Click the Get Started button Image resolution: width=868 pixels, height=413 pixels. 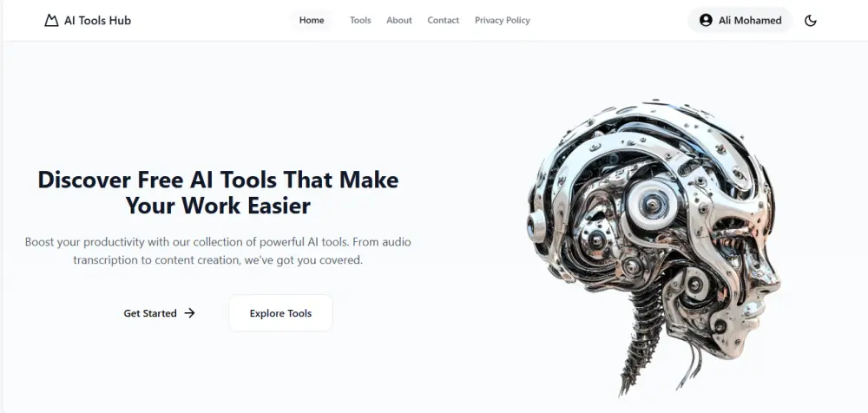[x=160, y=313]
